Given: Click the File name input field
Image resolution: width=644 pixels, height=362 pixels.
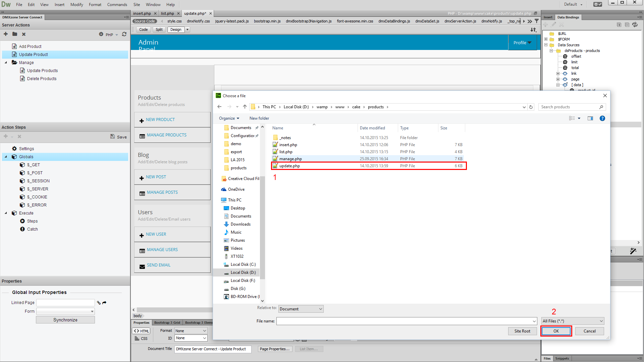Looking at the screenshot, I should (x=407, y=321).
